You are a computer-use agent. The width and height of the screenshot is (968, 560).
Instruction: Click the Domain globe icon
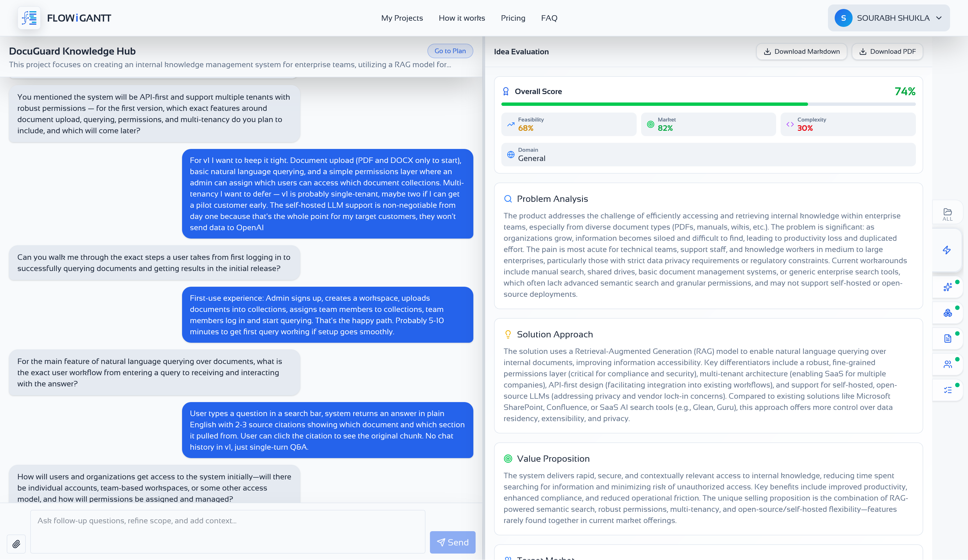tap(511, 154)
